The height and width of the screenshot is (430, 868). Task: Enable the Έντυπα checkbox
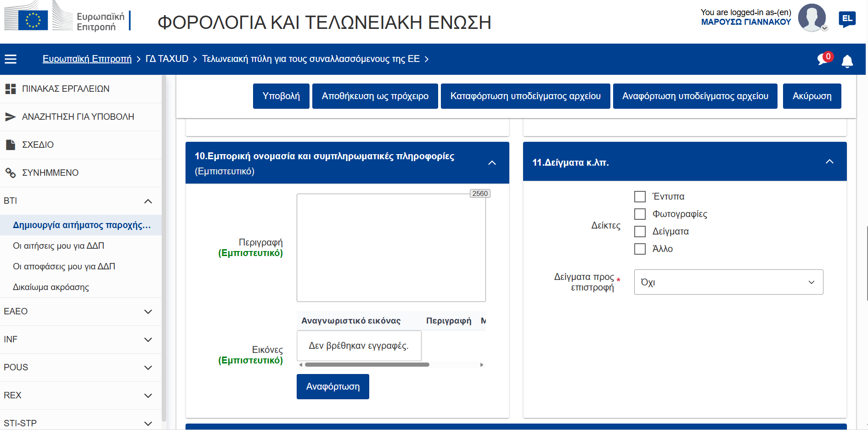tap(640, 197)
